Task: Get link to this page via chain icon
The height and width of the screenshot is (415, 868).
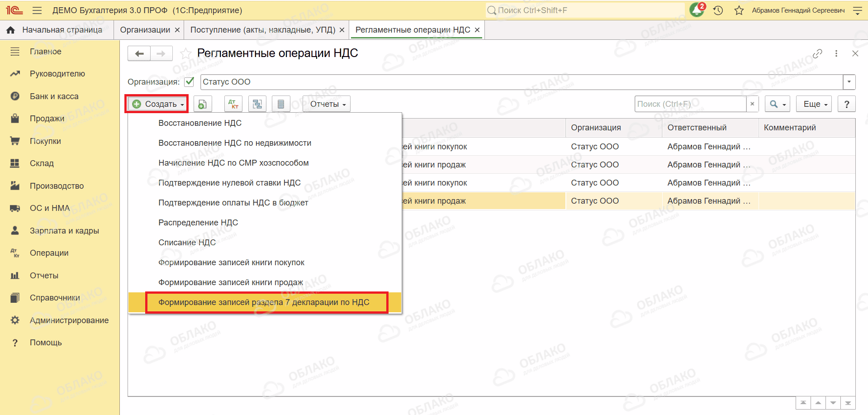Action: coord(817,53)
